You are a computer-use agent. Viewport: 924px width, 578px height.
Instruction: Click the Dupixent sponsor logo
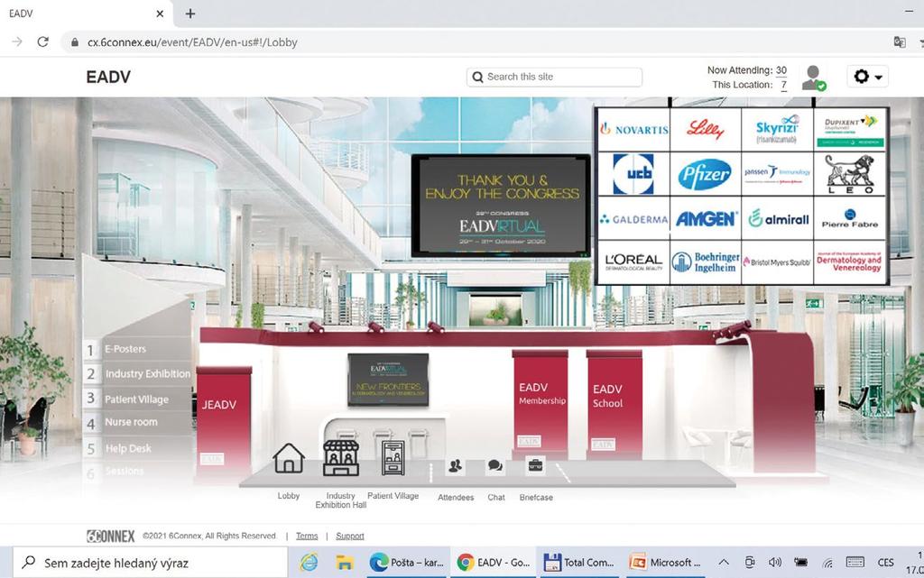point(850,130)
